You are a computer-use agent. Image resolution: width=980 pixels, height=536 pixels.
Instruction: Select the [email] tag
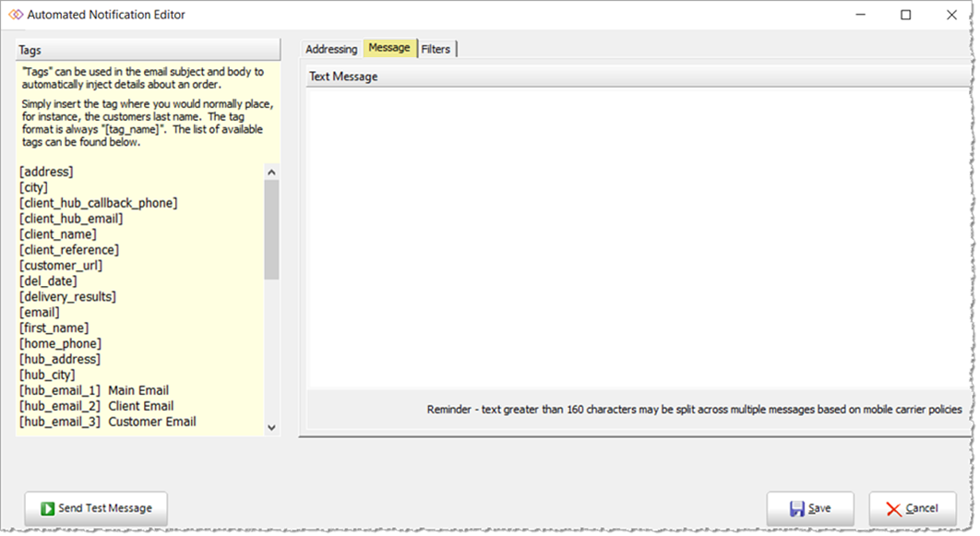40,312
